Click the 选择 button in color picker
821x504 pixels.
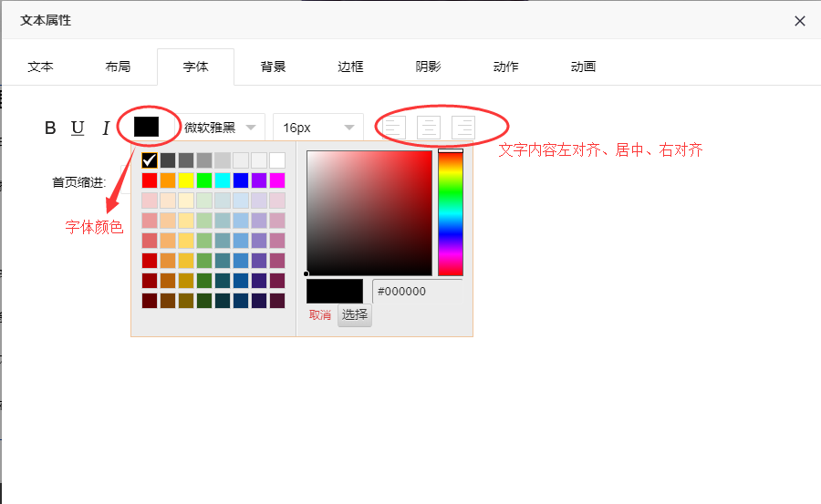(354, 315)
